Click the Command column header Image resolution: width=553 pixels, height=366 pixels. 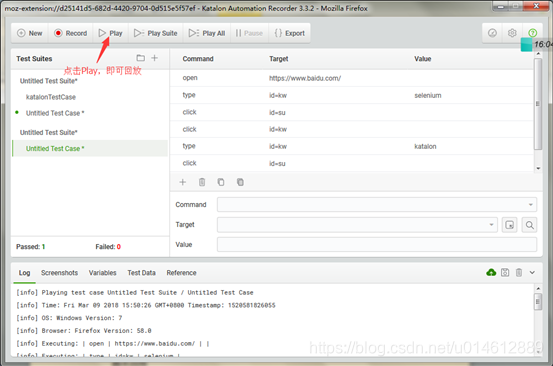coord(198,59)
